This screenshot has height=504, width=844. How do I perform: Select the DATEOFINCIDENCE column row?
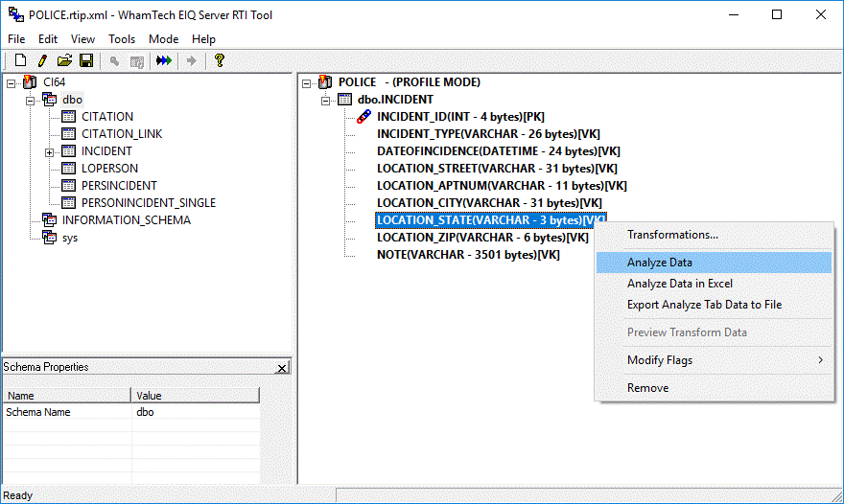[499, 151]
